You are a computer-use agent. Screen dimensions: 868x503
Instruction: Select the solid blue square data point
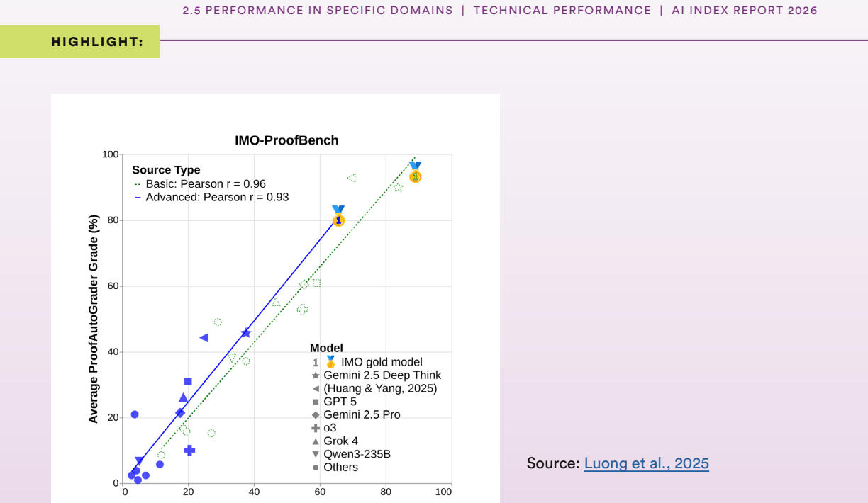point(188,382)
